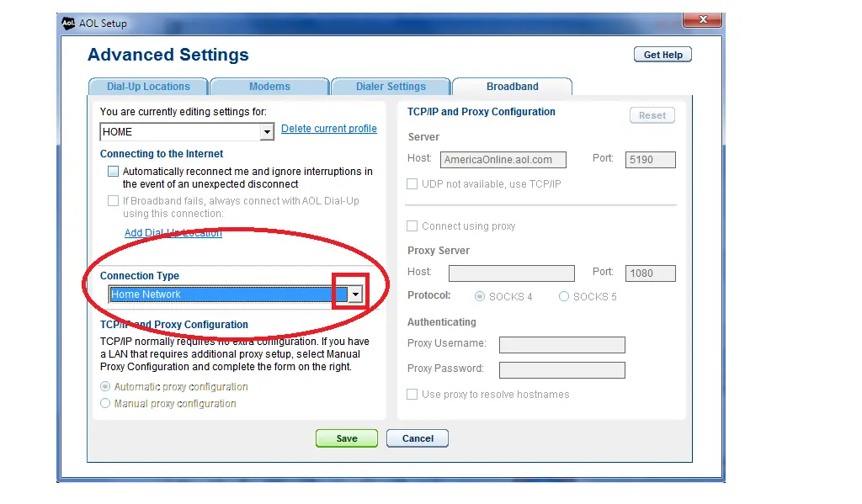Click Delete current profile link
The width and height of the screenshot is (862, 504).
click(x=329, y=129)
